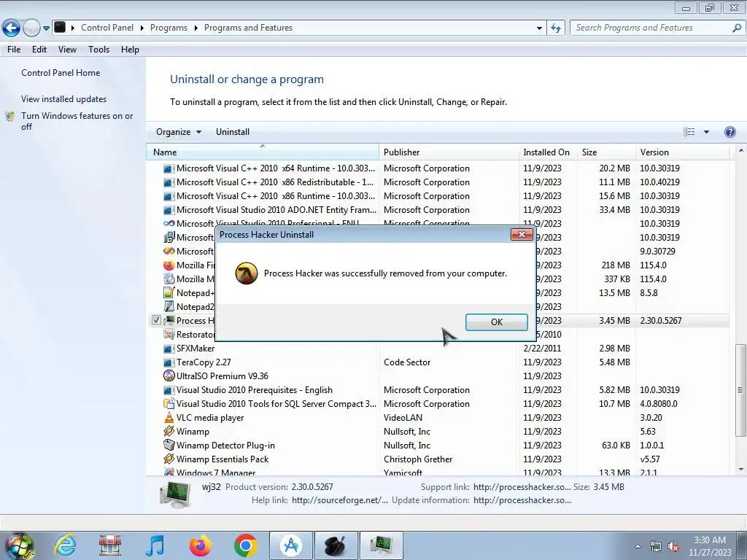Refresh the Programs and Features list
The height and width of the screenshot is (560, 747).
(555, 28)
